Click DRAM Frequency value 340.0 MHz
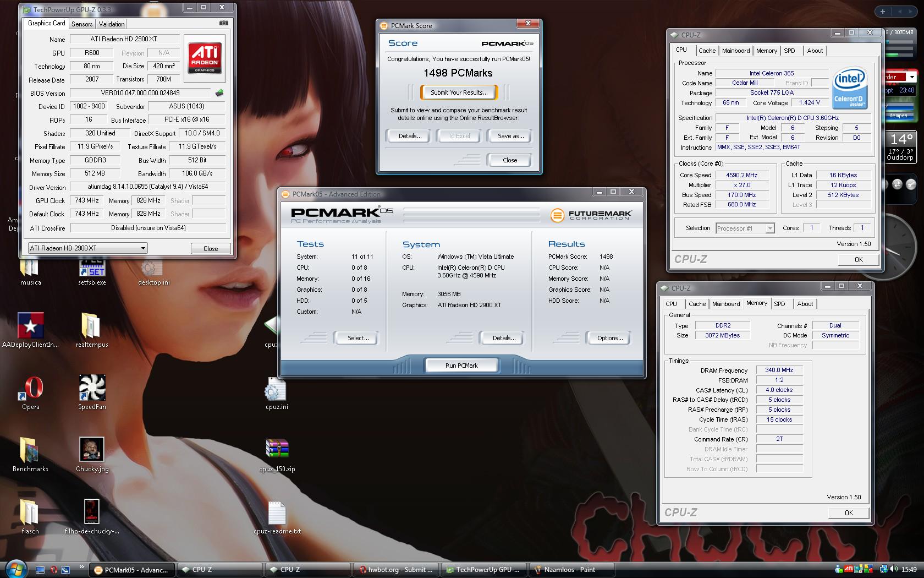The image size is (924, 578). pyautogui.click(x=779, y=370)
